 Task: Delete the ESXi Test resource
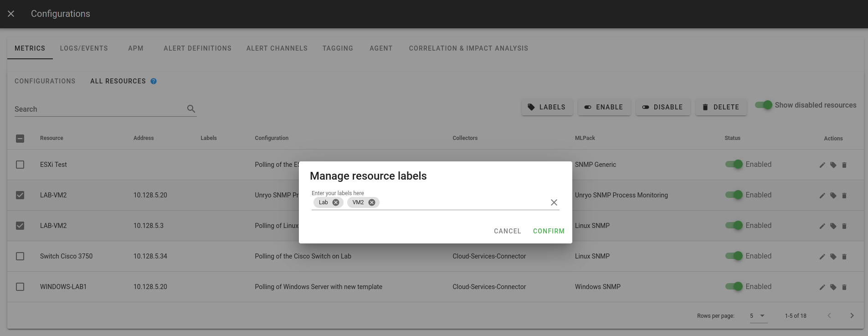click(x=844, y=165)
